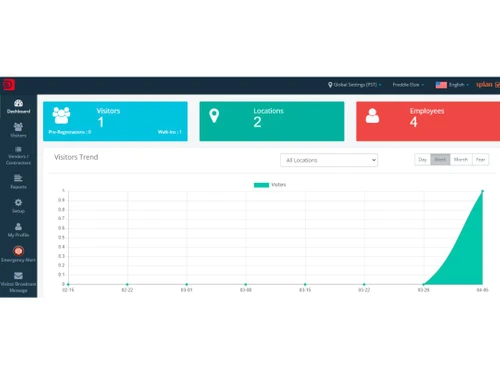This screenshot has width=500, height=375.
Task: Switch trend view to Week
Action: (440, 159)
